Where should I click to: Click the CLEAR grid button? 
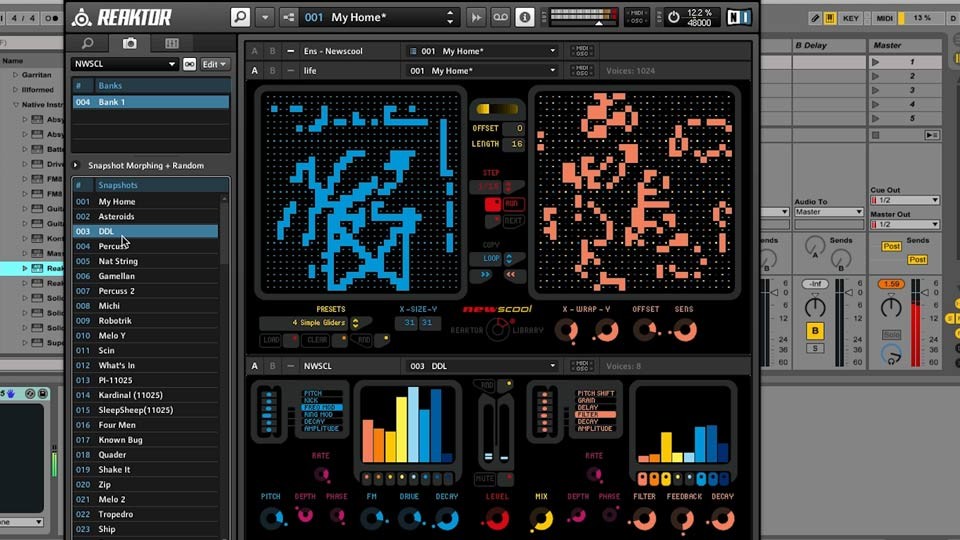pos(317,340)
